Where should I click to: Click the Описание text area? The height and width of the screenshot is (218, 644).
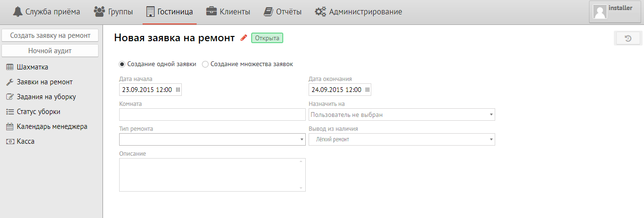tap(212, 175)
